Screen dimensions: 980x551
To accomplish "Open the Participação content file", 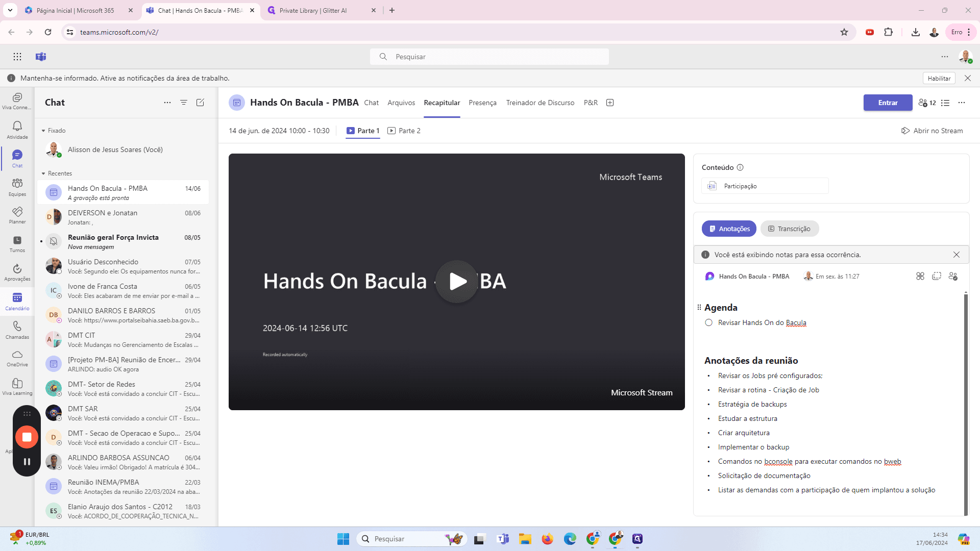I will 765,186.
